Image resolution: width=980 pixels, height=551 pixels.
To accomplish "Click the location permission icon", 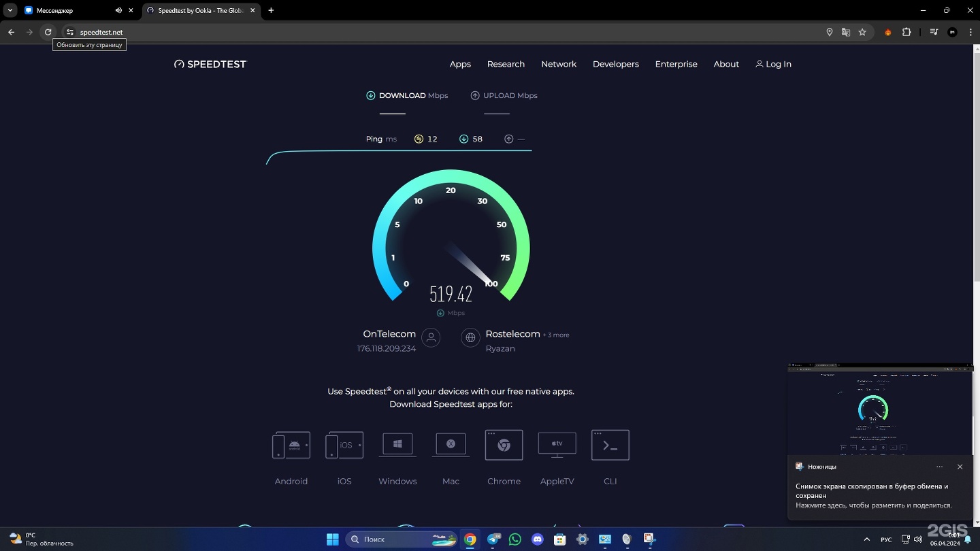I will pos(829,32).
